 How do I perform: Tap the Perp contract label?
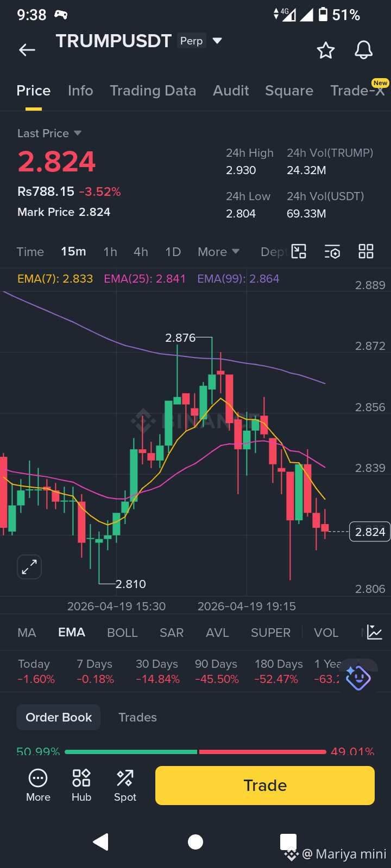(191, 41)
